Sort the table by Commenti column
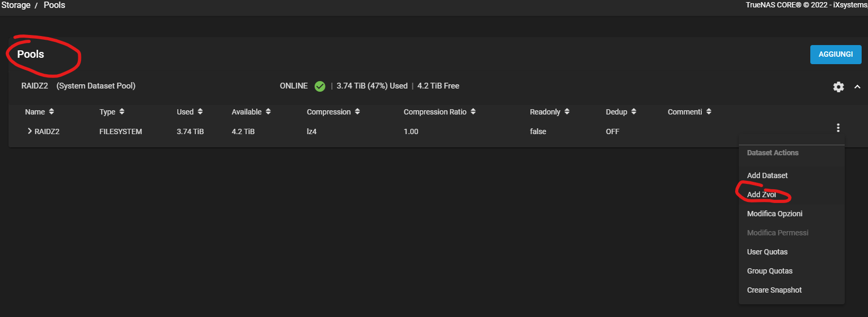Image resolution: width=868 pixels, height=317 pixels. (x=690, y=112)
